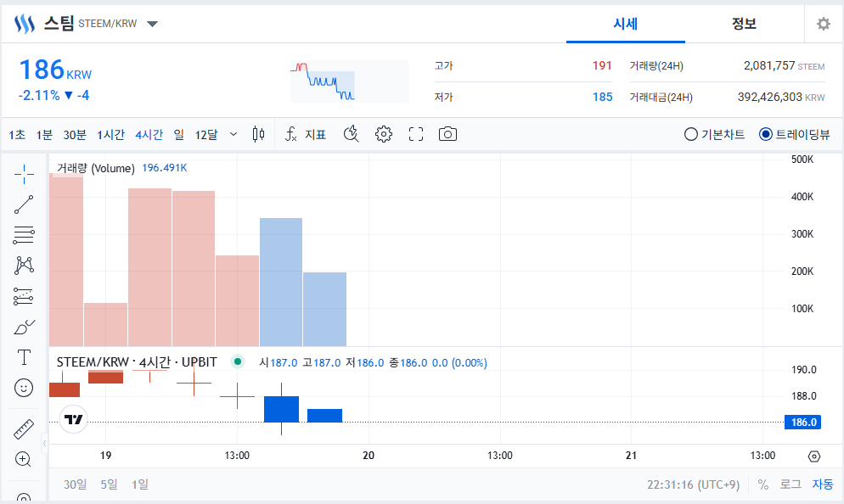Set chart range to 5일
Screen dimensions: 844x504
[110, 484]
